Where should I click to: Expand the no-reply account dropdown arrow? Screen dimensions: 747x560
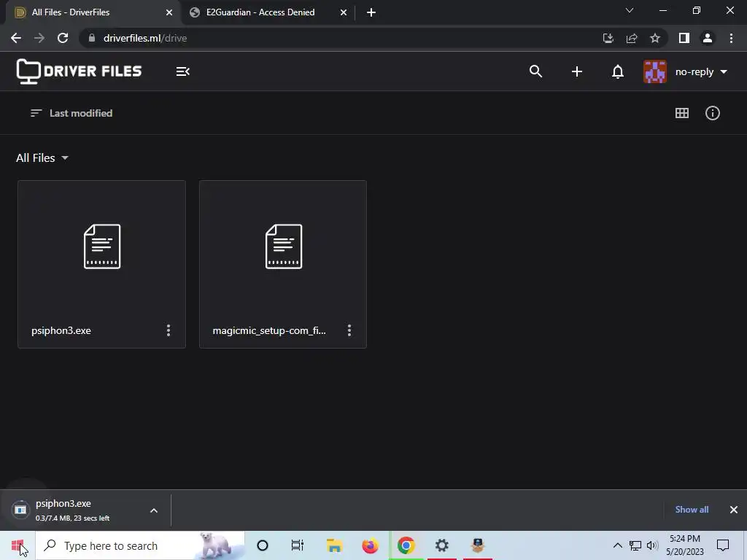pyautogui.click(x=724, y=72)
